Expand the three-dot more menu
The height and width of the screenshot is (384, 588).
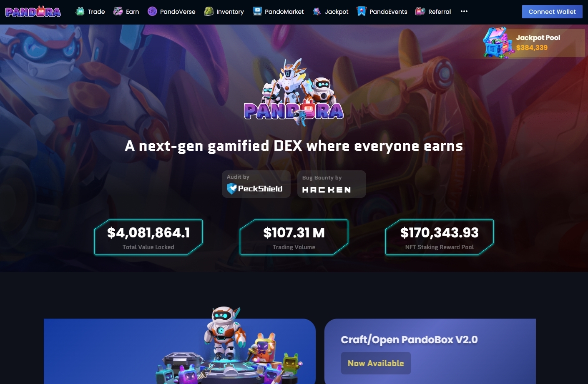(x=464, y=12)
